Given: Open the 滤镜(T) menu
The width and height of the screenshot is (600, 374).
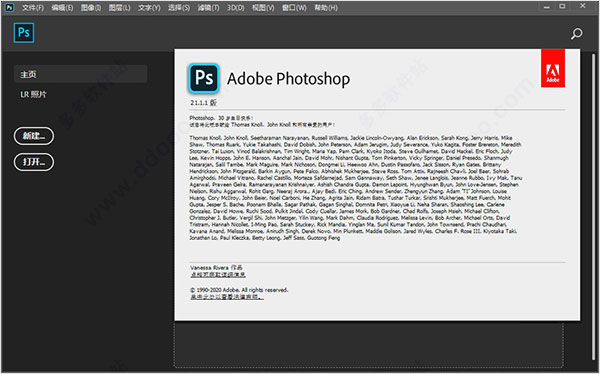Looking at the screenshot, I should [x=208, y=8].
